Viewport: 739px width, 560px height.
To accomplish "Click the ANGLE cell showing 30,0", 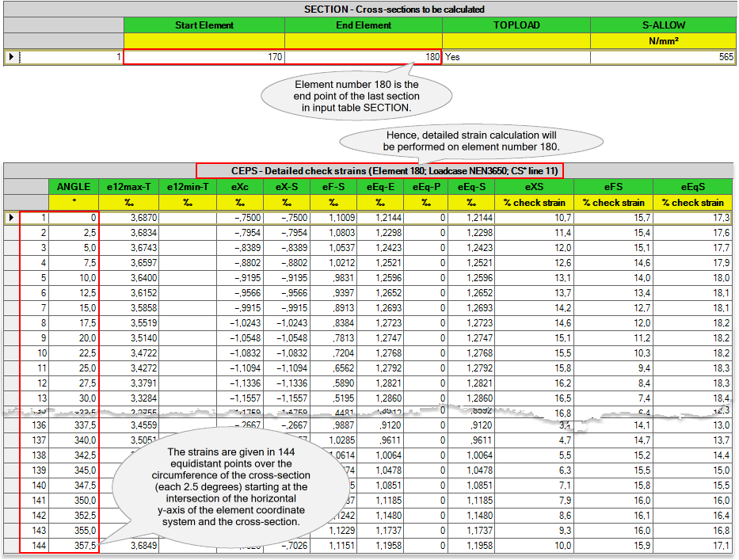I will click(x=74, y=398).
